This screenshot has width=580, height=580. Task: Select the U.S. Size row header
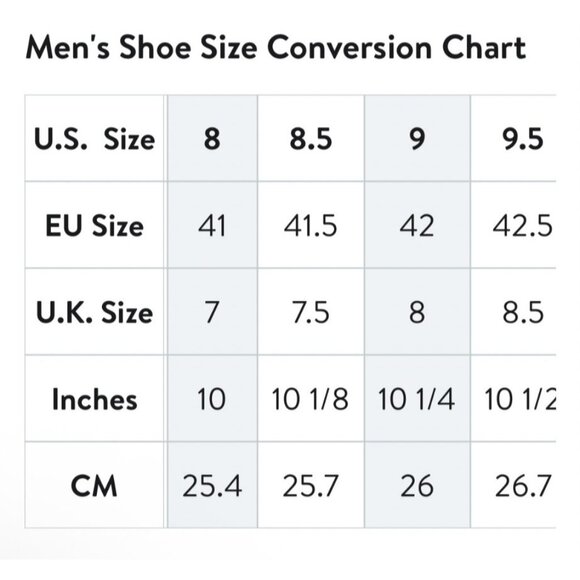click(x=94, y=138)
